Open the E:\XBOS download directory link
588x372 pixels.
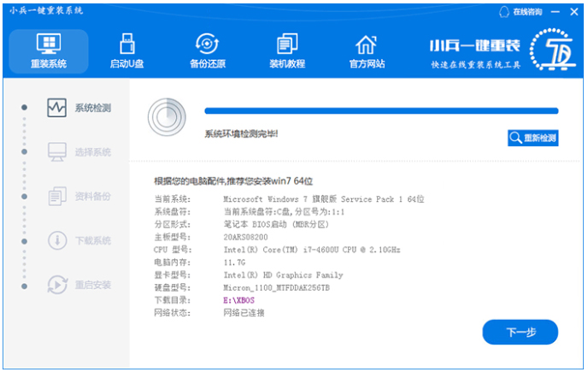242,302
